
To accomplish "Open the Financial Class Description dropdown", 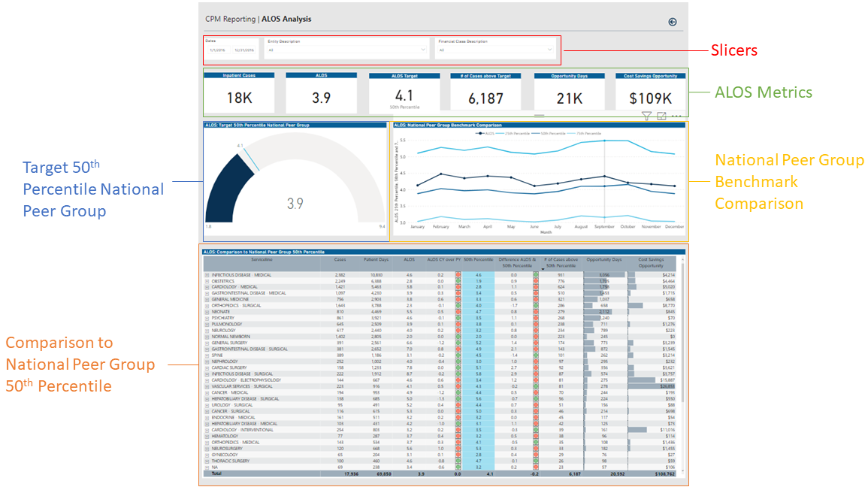I will (x=496, y=50).
